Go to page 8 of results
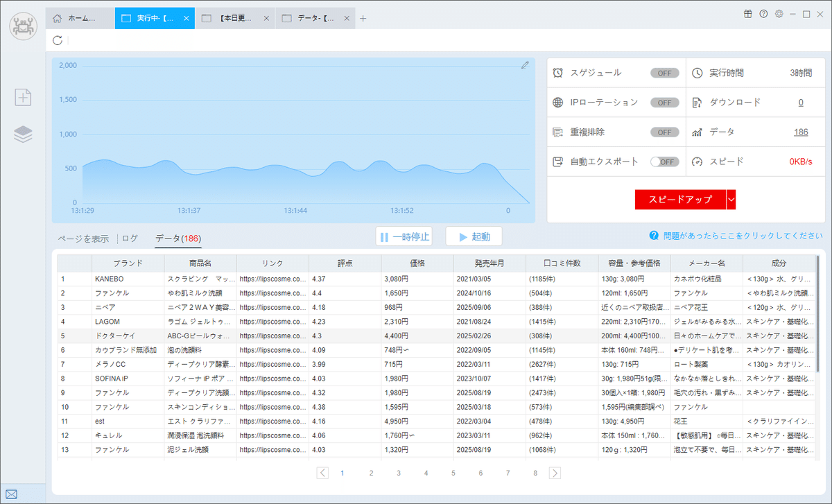 pos(535,473)
